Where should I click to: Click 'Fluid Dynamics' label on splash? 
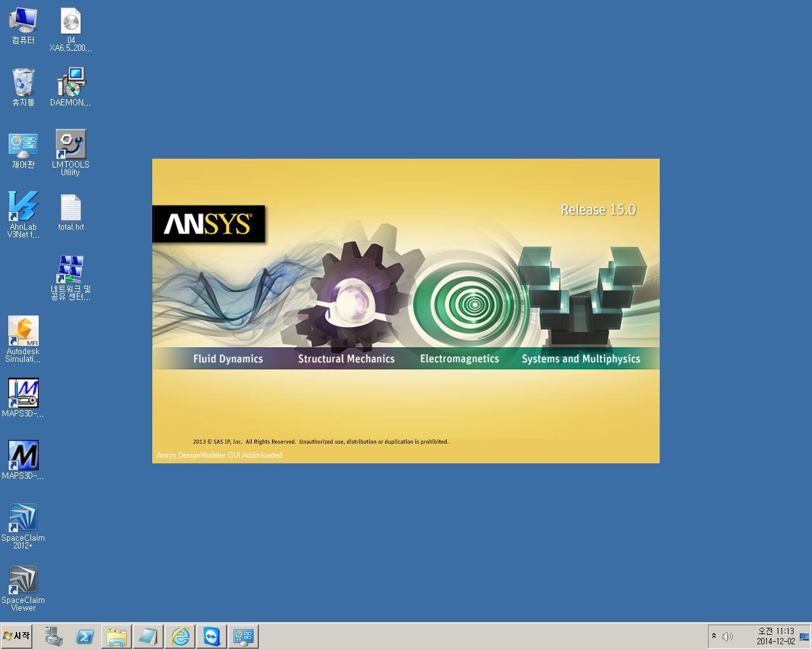pos(228,359)
